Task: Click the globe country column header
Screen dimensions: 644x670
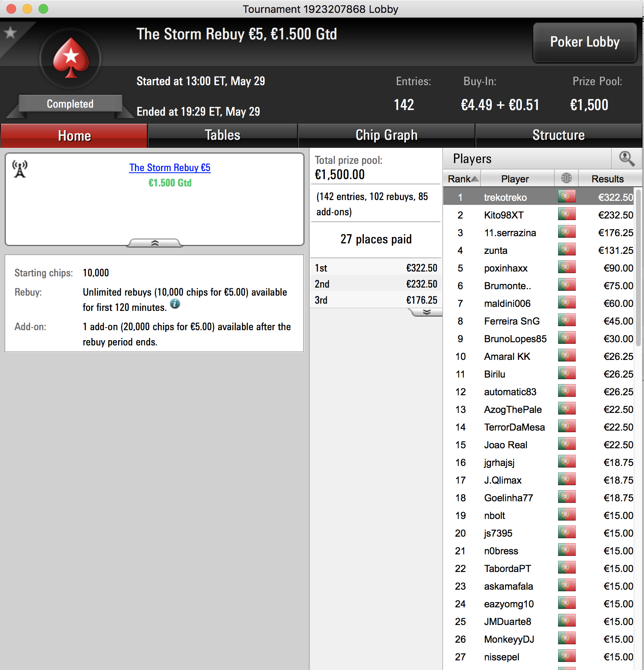Action: [x=566, y=178]
